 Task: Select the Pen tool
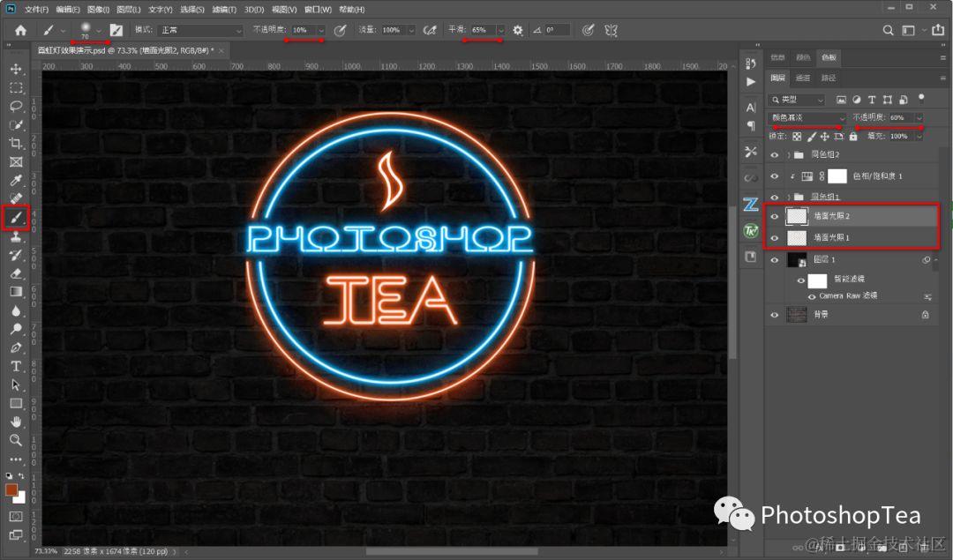click(16, 348)
